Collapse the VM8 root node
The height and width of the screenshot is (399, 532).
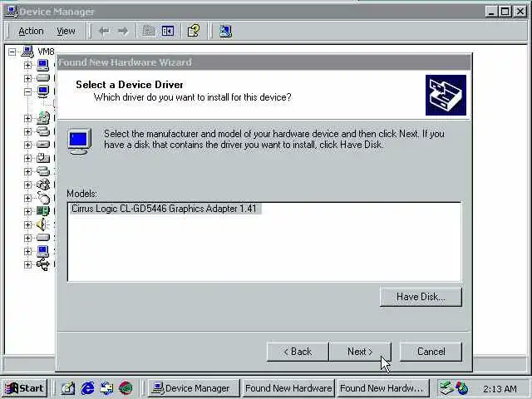[x=12, y=52]
